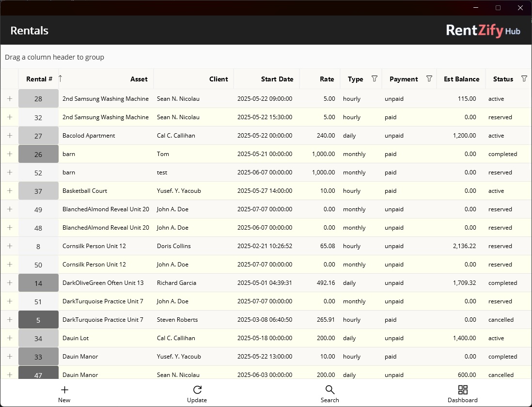Expand rental 5 for Steven Roberts

click(9, 320)
